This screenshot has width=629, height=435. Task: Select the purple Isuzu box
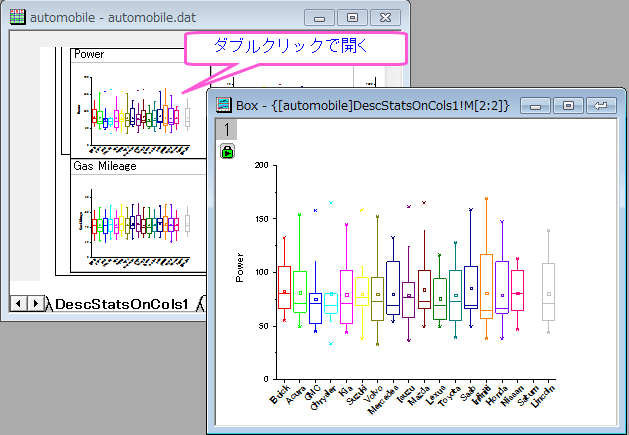tap(409, 300)
